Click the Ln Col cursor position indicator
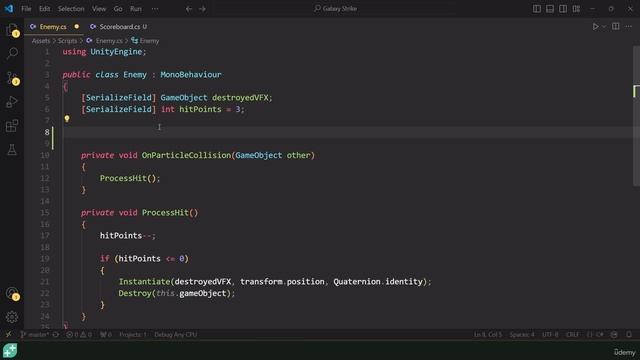Image resolution: width=640 pixels, height=360 pixels. pyautogui.click(x=488, y=335)
